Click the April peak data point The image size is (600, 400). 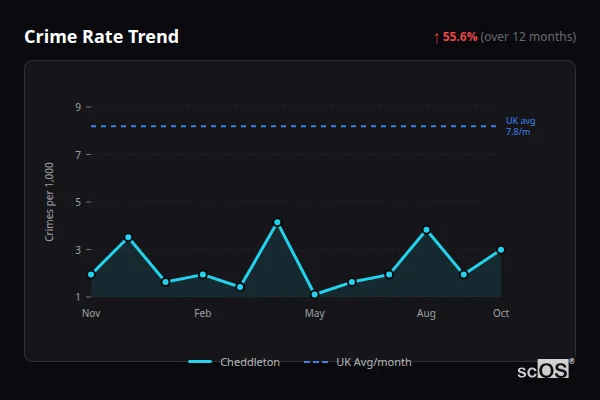pos(277,222)
